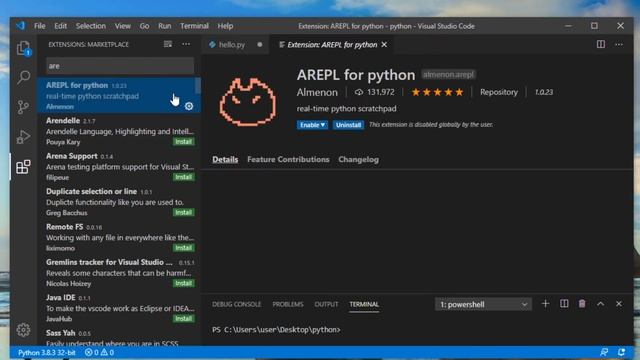Viewport: 640px width, 360px height.
Task: Open the Run and Debug view
Action: click(x=23, y=137)
